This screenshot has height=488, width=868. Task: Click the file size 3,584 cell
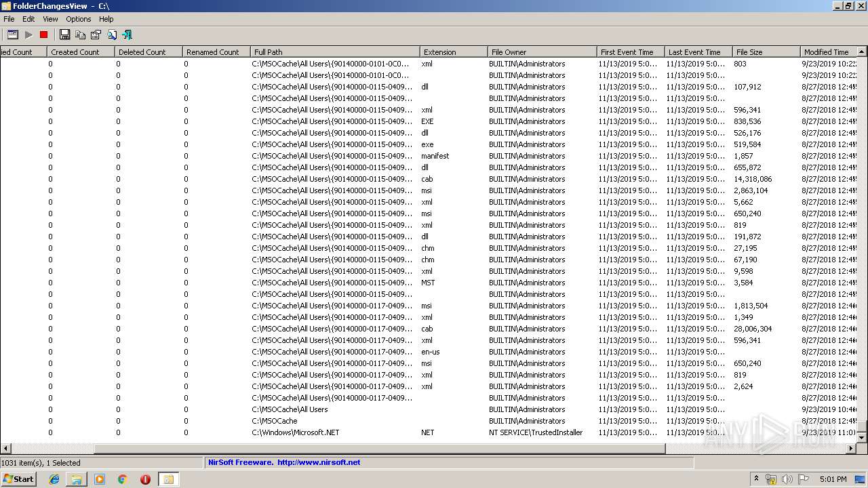coord(743,283)
